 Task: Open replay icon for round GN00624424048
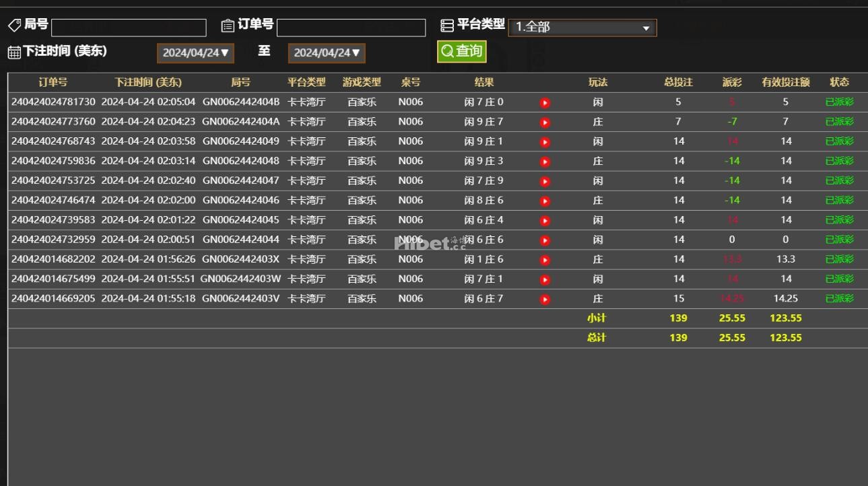(545, 162)
